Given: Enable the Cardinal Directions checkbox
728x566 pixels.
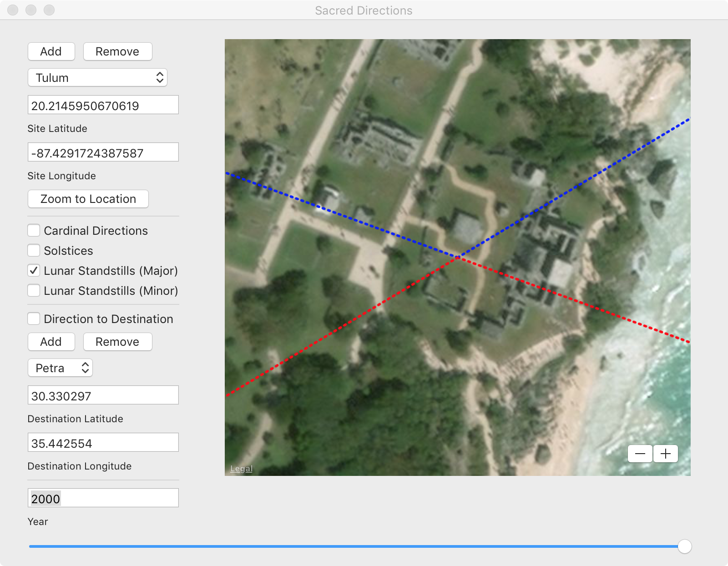Looking at the screenshot, I should tap(34, 231).
